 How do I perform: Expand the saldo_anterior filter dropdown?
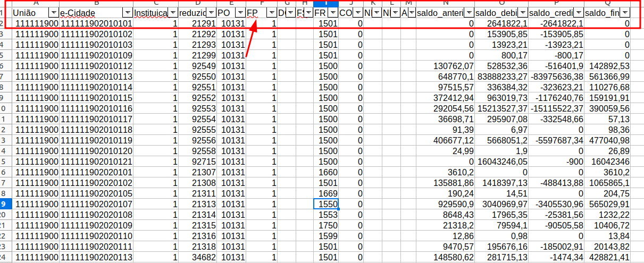[469, 12]
